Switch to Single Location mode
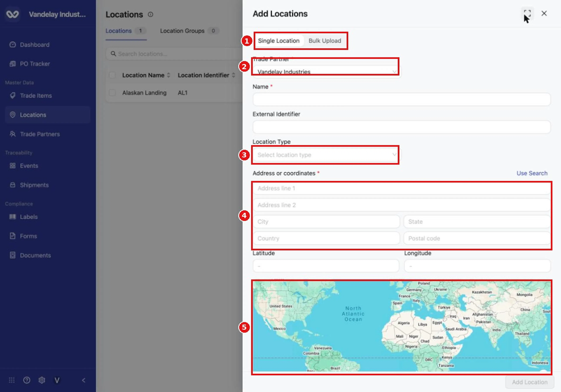Viewport: 561px width, 392px height. click(x=279, y=41)
